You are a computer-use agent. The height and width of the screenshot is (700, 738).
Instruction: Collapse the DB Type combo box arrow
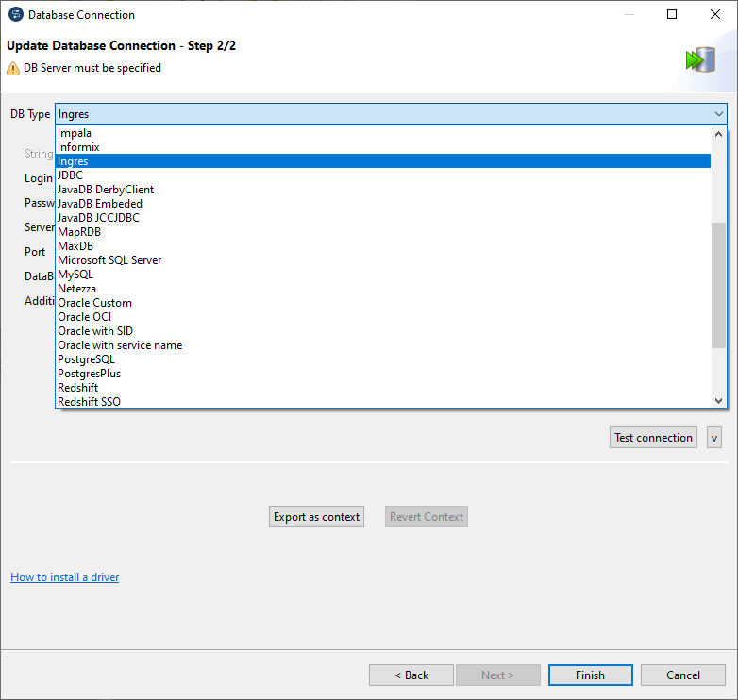[719, 114]
